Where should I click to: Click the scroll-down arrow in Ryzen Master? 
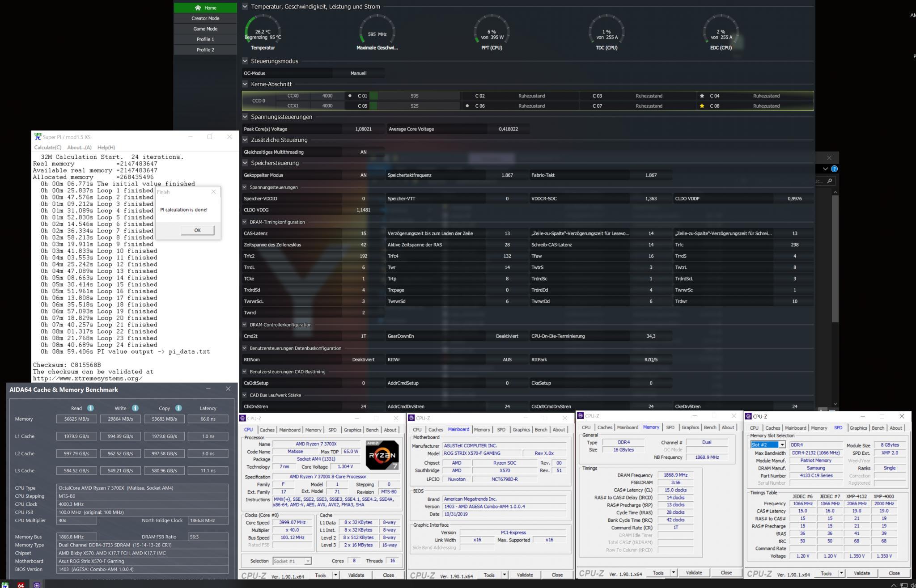(835, 404)
